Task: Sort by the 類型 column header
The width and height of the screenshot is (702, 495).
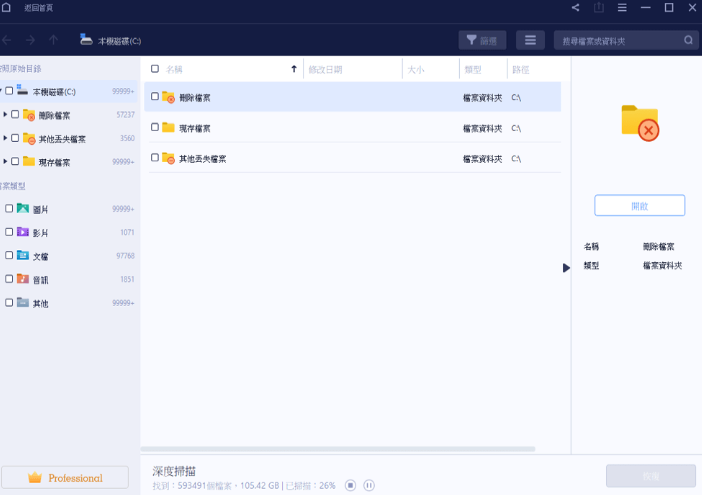Action: point(473,69)
